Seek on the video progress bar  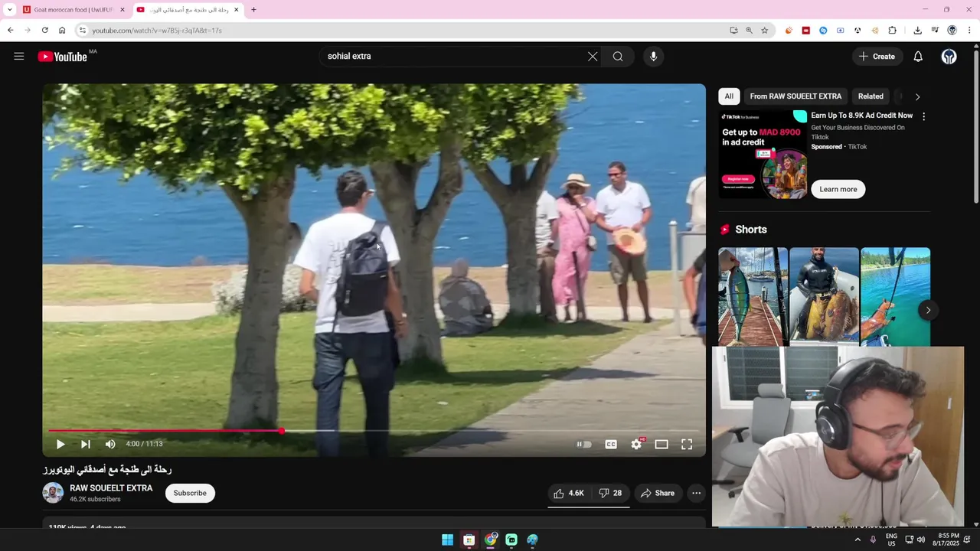point(374,431)
